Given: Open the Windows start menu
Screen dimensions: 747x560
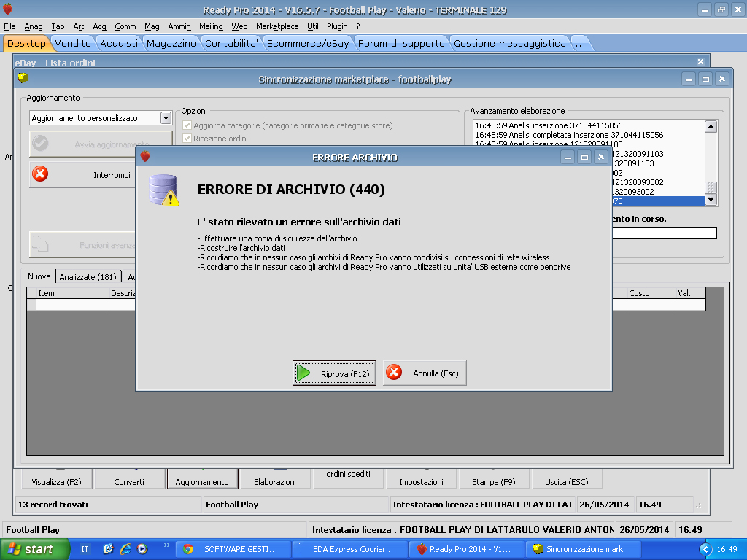Looking at the screenshot, I should (35, 549).
